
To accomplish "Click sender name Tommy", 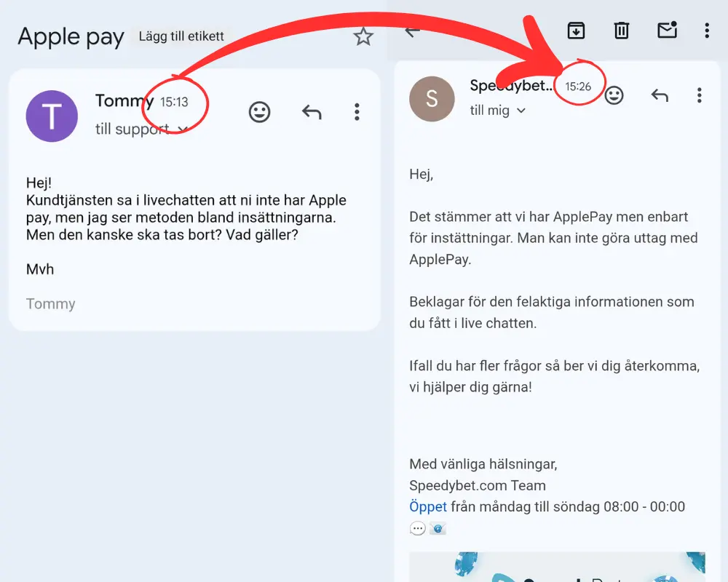I will [124, 100].
